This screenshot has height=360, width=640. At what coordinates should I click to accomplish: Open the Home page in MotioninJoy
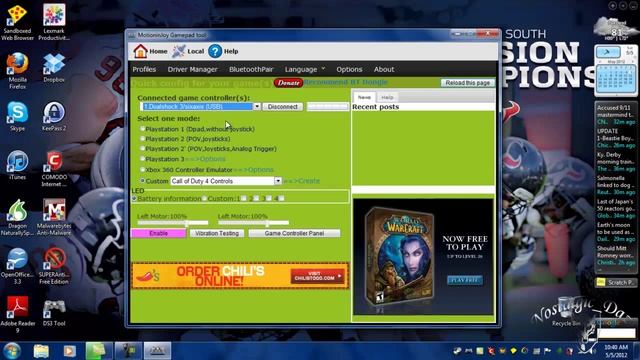point(150,51)
